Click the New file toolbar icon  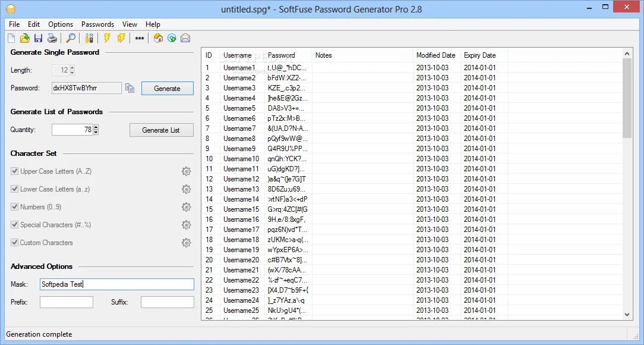(x=11, y=38)
